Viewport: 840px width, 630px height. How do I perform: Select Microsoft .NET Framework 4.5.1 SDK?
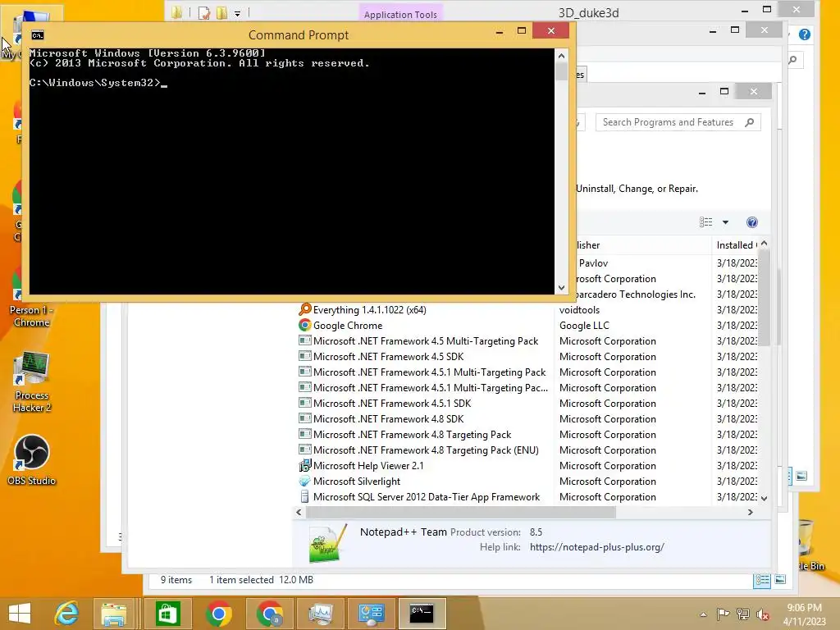tap(392, 403)
